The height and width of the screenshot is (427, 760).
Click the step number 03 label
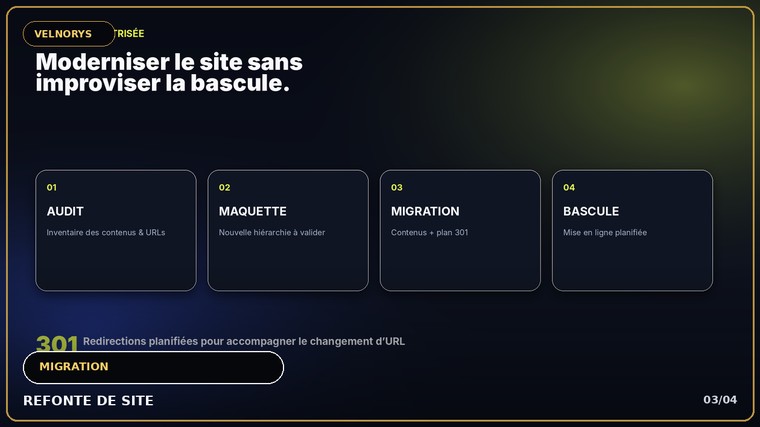click(396, 188)
